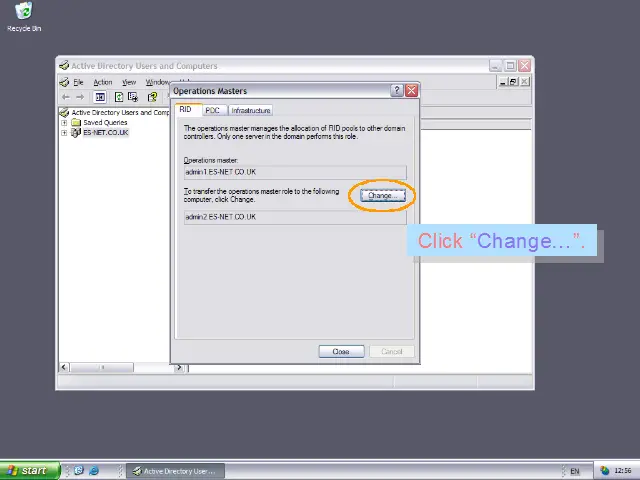Screen dimensions: 640x480
Task: Click the Active Directory window title bar icon
Action: pyautogui.click(x=64, y=66)
